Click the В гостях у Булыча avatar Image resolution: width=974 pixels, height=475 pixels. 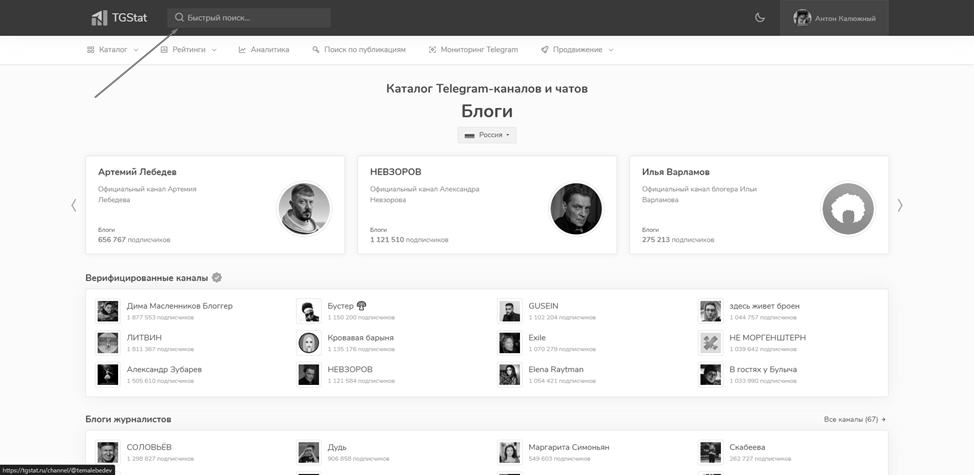pos(710,374)
